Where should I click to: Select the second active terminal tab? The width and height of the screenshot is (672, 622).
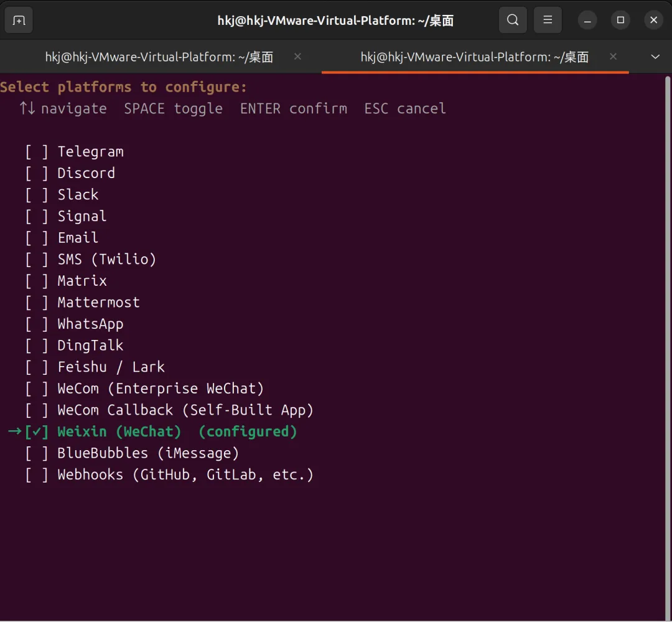pyautogui.click(x=475, y=57)
